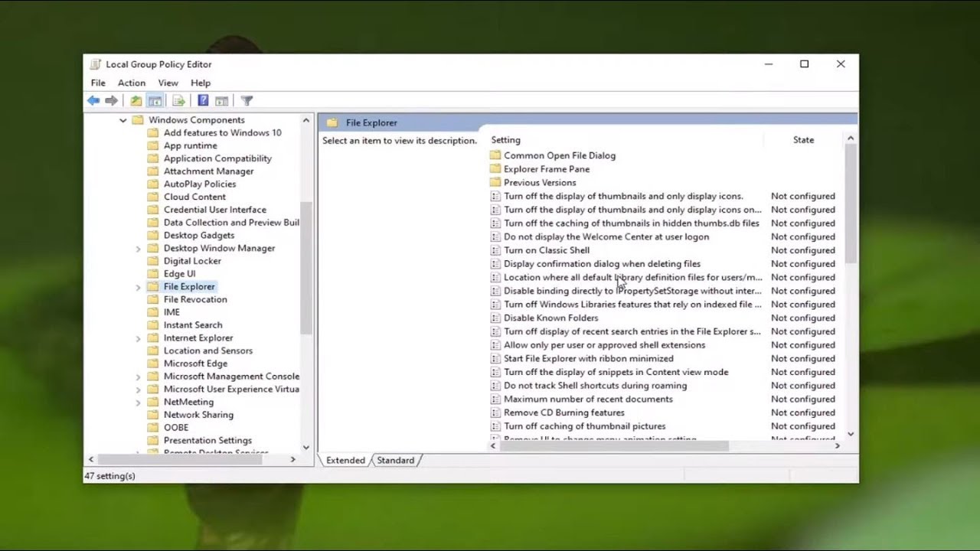
Task: Click the Forward arrow in the toolbar
Action: (x=112, y=100)
